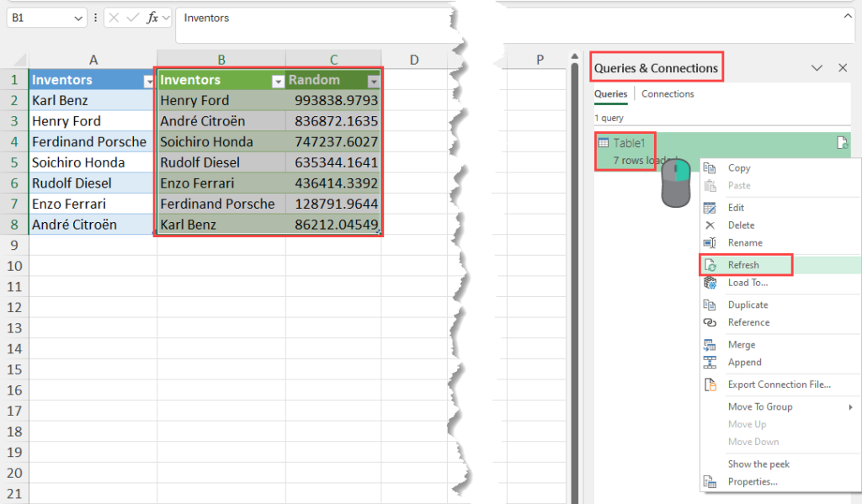Click the Delete X icon in context menu
The width and height of the screenshot is (862, 504).
click(x=710, y=225)
